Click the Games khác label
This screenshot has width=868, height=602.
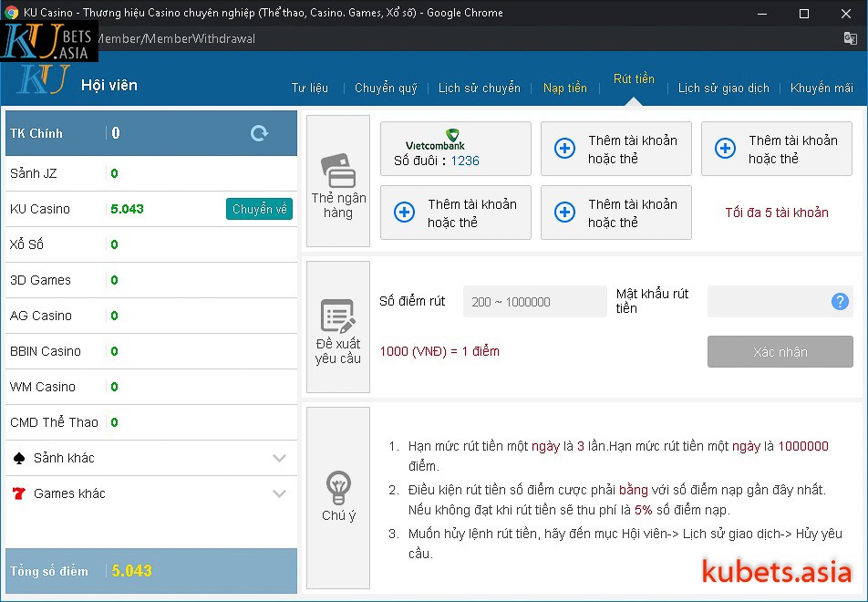69,493
